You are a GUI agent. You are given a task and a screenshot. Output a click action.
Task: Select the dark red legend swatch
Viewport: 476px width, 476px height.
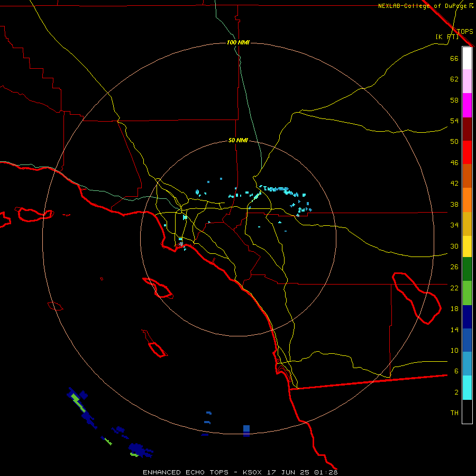point(467,129)
